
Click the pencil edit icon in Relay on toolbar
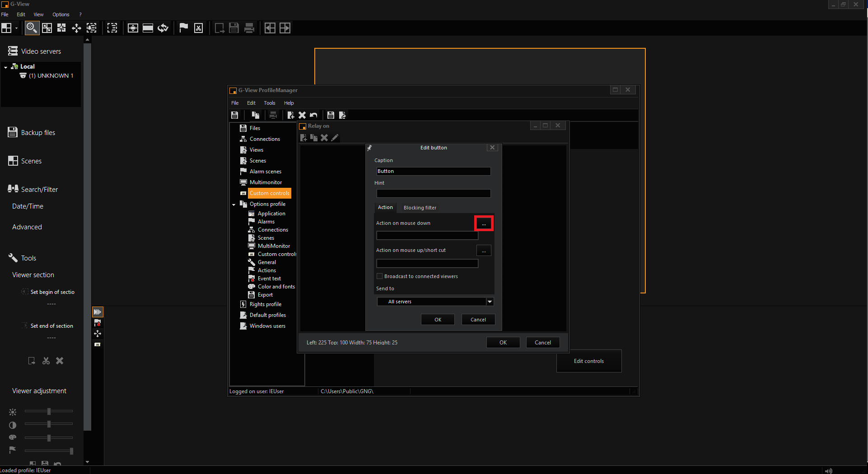(335, 138)
